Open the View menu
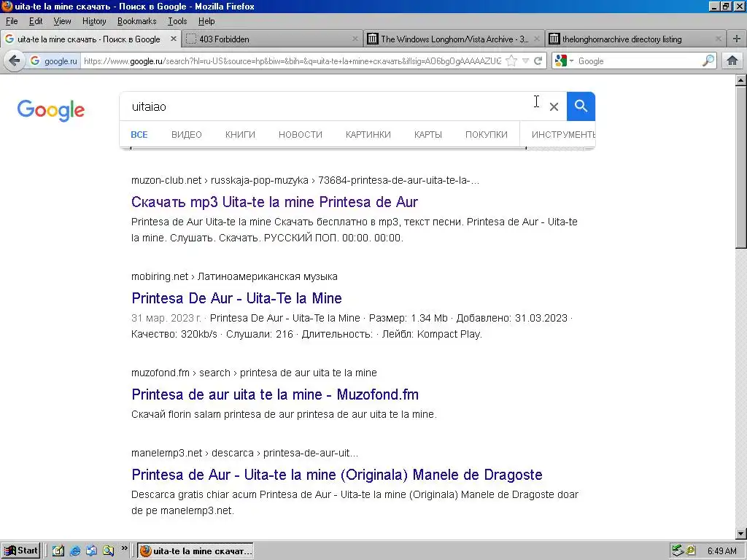The height and width of the screenshot is (560, 747). click(62, 21)
